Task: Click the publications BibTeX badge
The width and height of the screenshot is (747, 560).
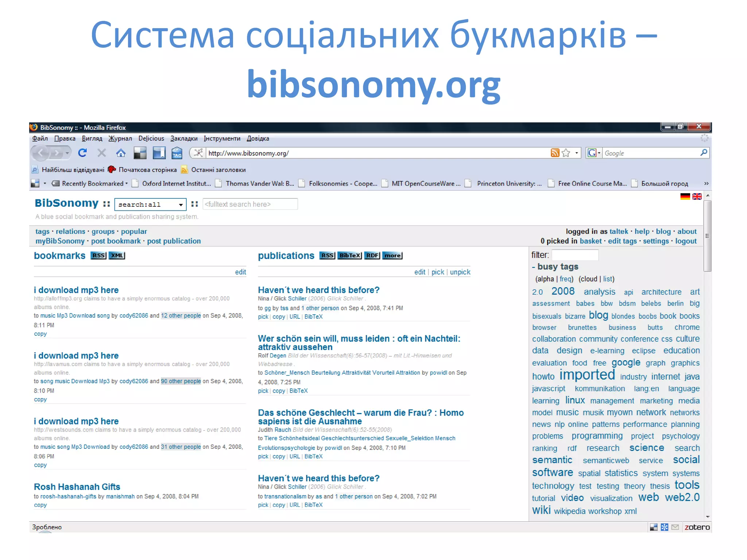Action: [350, 256]
